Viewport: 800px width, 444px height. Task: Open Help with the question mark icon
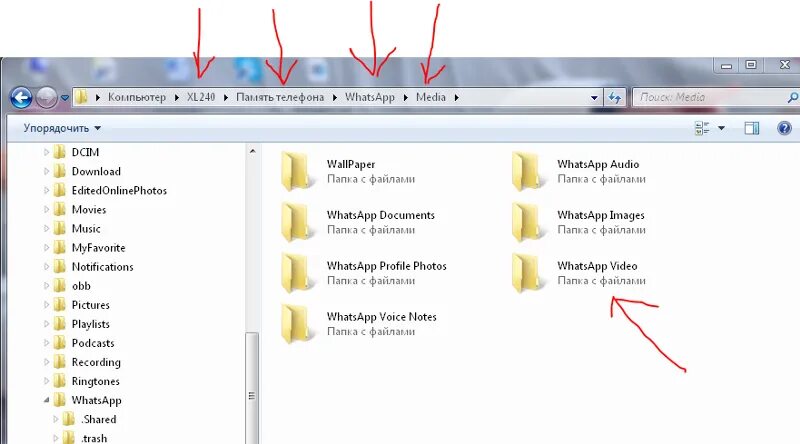click(784, 128)
